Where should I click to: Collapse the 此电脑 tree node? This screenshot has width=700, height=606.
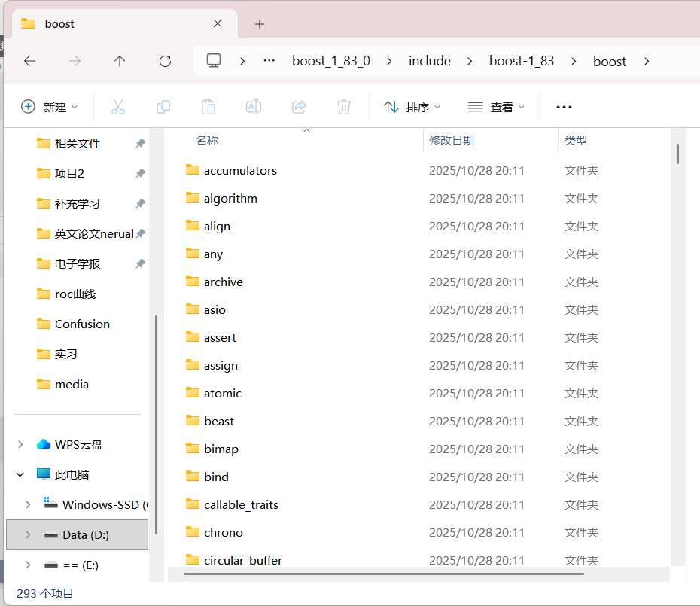[20, 474]
